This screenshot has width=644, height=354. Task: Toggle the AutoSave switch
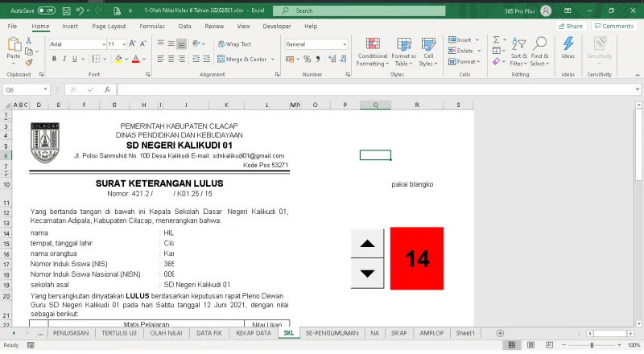pyautogui.click(x=47, y=10)
